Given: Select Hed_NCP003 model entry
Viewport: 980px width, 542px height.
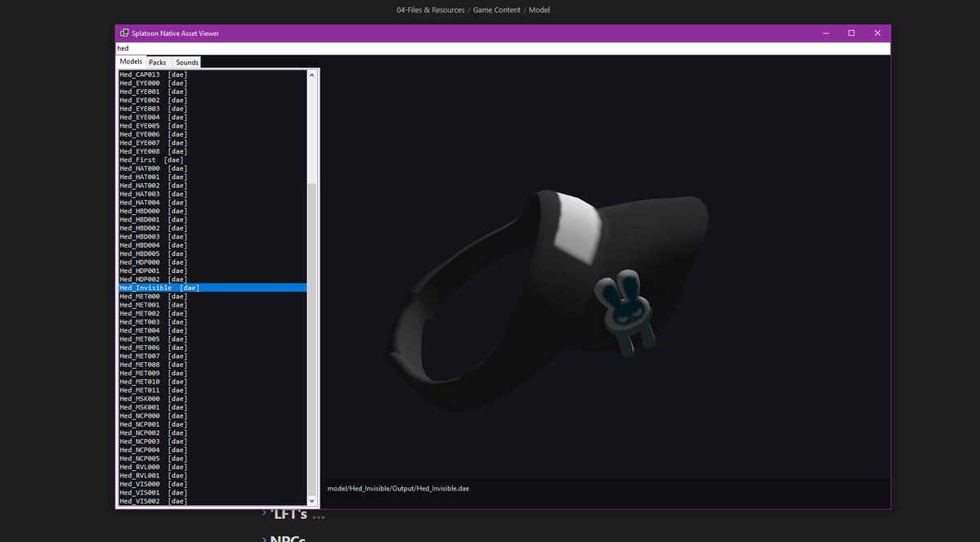Looking at the screenshot, I should pyautogui.click(x=213, y=442).
